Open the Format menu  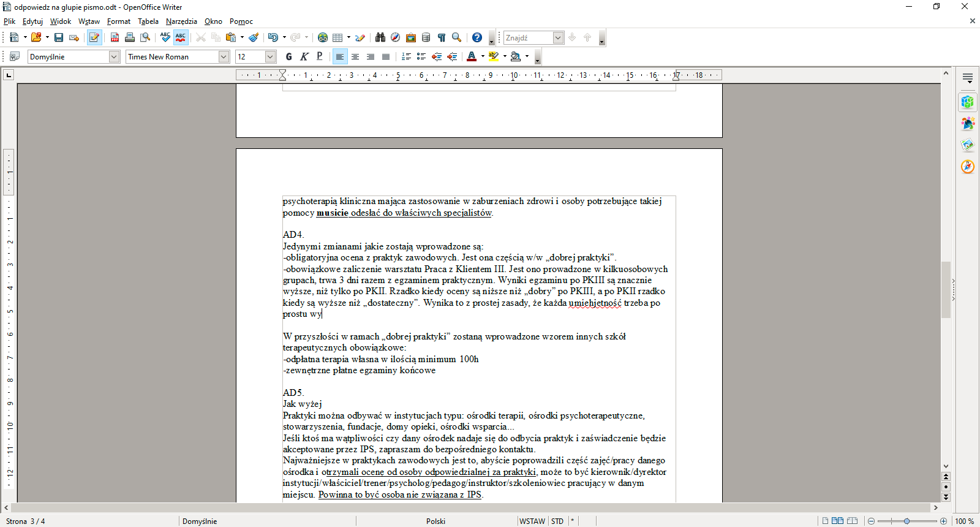coord(119,21)
